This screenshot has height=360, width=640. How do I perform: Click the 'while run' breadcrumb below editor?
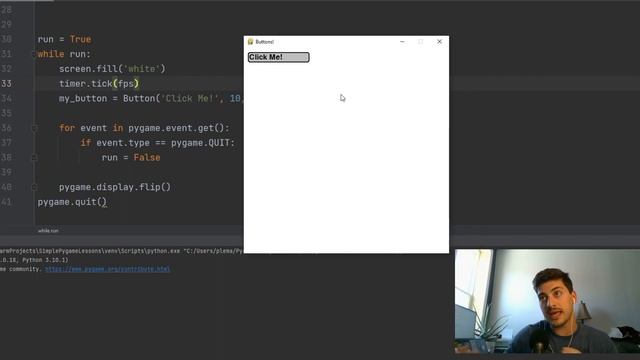point(48,231)
